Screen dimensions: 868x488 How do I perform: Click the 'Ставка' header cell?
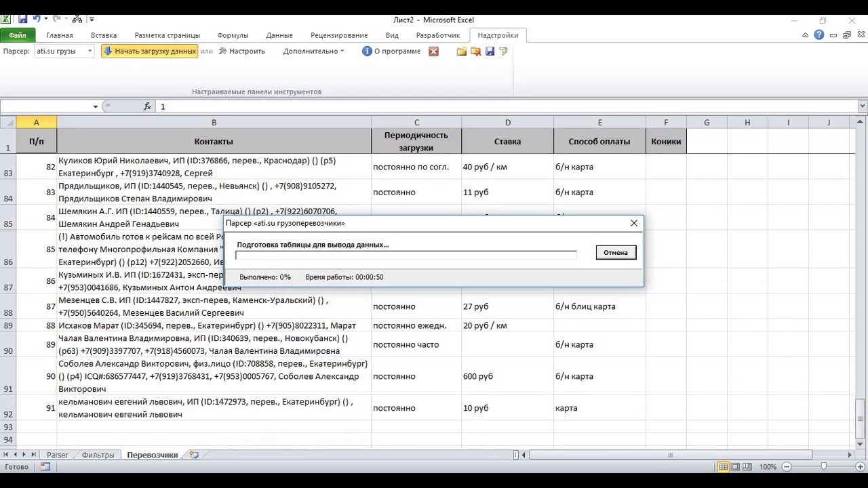(x=507, y=142)
